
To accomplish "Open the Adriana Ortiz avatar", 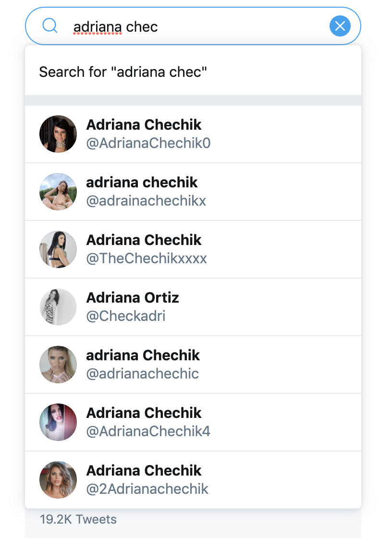I will (x=58, y=307).
